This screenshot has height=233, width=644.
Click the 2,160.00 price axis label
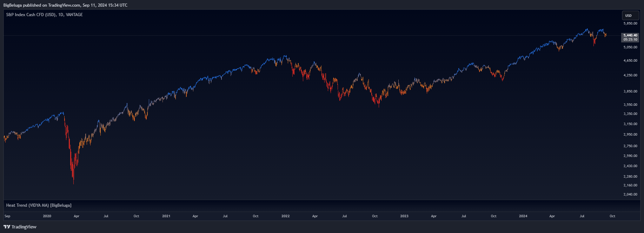pos(630,185)
